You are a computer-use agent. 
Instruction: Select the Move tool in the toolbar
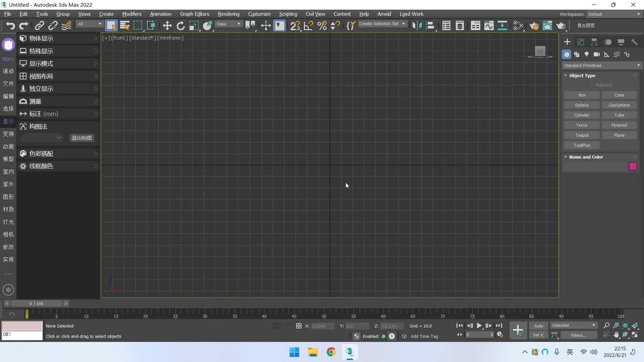pyautogui.click(x=167, y=26)
